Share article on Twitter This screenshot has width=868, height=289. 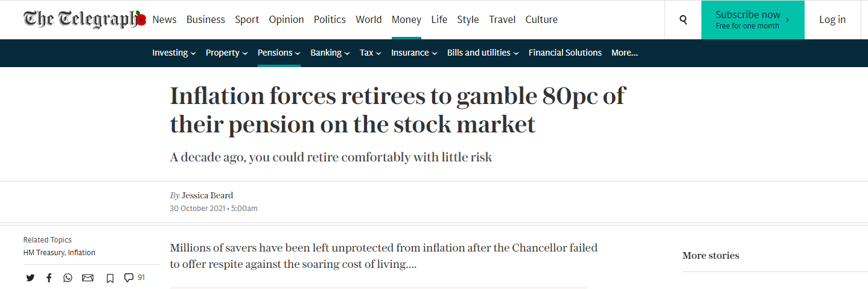pos(30,278)
